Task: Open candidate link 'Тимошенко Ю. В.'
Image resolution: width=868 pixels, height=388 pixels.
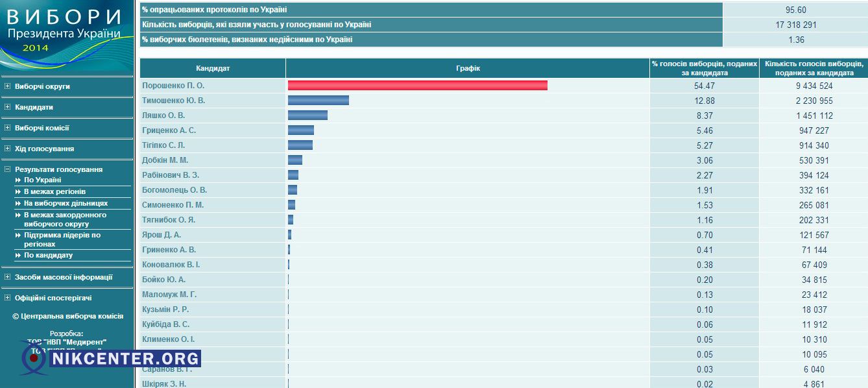Action: (173, 101)
